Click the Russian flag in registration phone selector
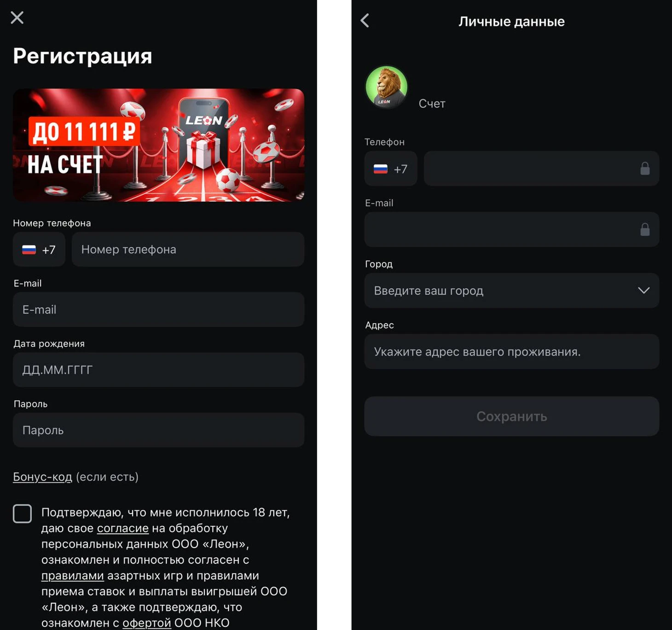The height and width of the screenshot is (630, 672). point(29,250)
